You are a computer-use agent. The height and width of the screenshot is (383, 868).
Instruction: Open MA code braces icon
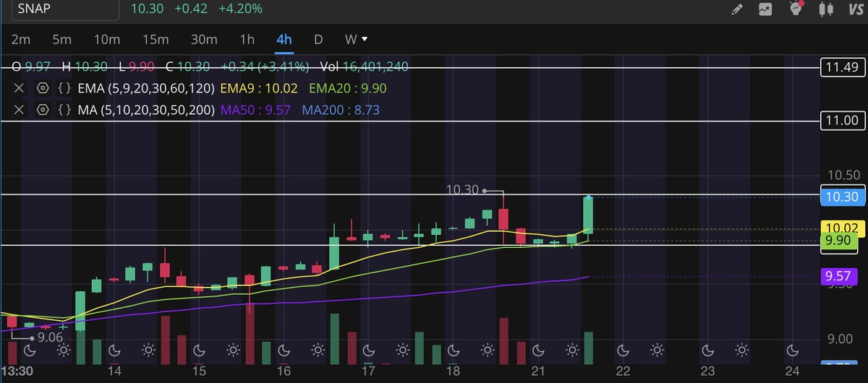click(65, 110)
